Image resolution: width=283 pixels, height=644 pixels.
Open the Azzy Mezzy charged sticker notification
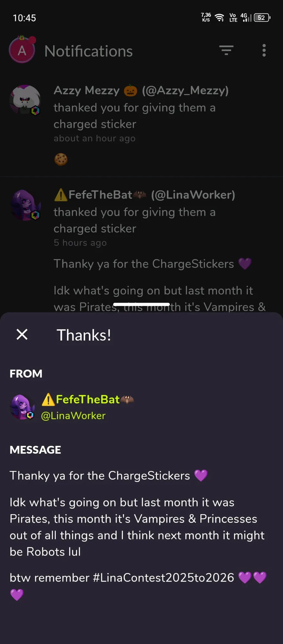point(141,125)
